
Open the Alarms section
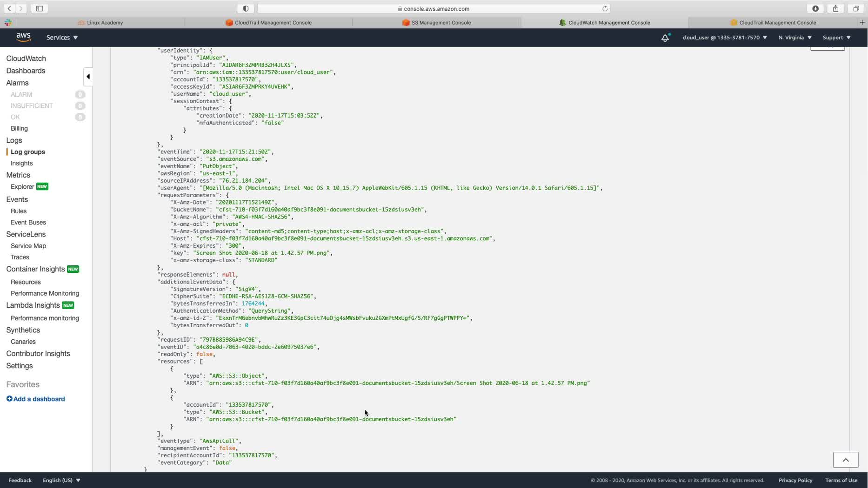pyautogui.click(x=17, y=83)
